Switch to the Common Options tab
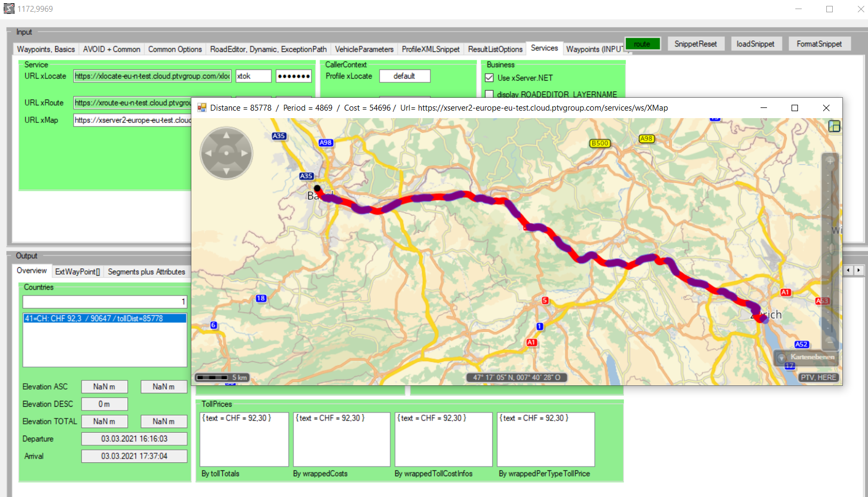This screenshot has width=868, height=497. coord(175,49)
